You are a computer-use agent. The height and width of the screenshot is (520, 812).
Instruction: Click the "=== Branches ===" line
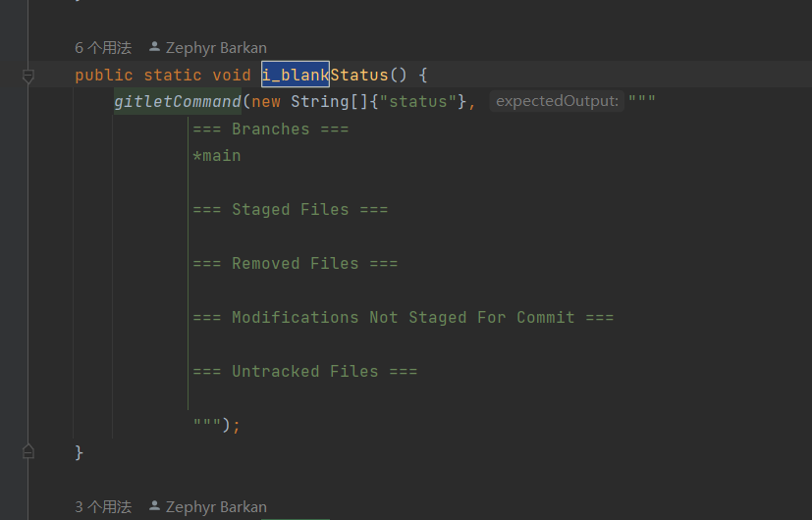(x=270, y=130)
